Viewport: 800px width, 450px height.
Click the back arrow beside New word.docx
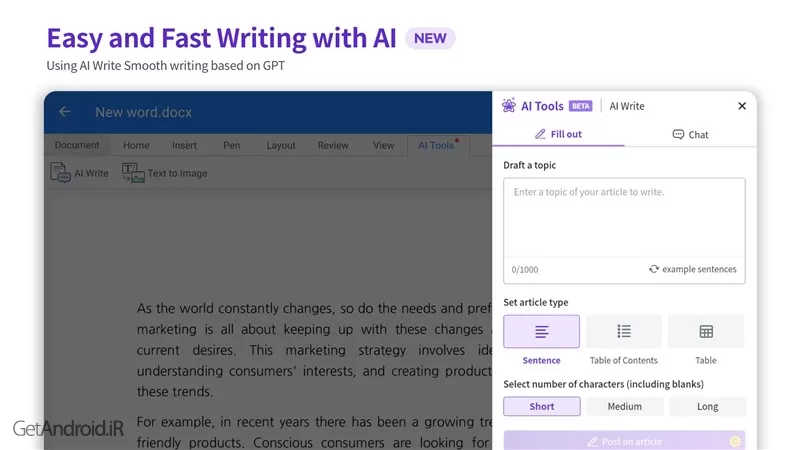click(65, 112)
